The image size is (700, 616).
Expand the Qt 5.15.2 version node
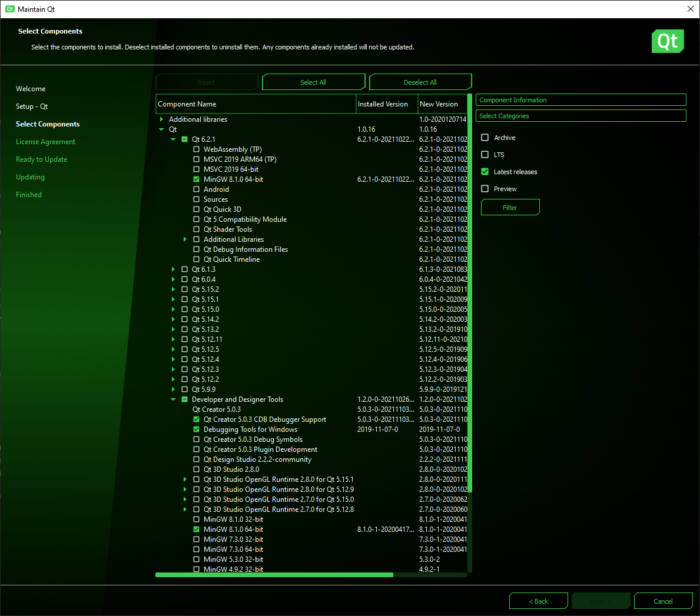click(x=173, y=289)
